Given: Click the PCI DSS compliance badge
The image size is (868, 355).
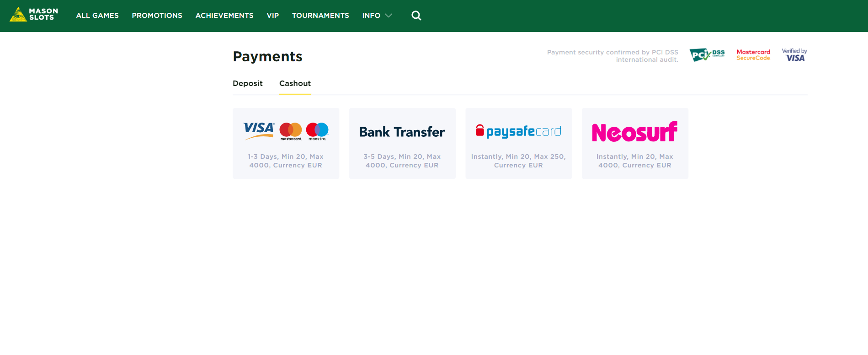Looking at the screenshot, I should tap(707, 55).
